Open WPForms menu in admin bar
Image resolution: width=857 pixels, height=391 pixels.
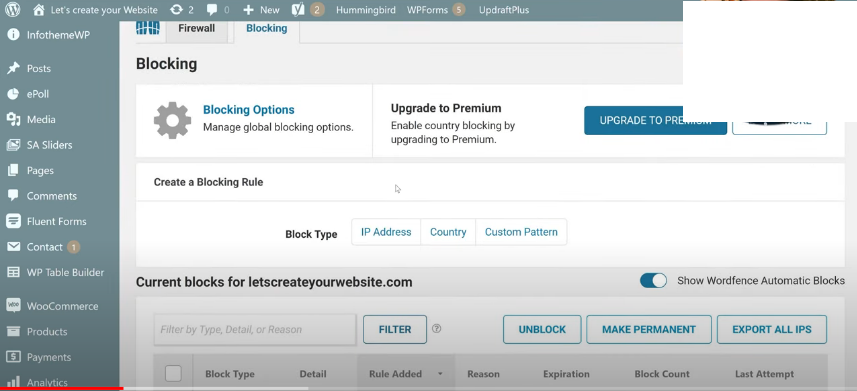pyautogui.click(x=436, y=10)
